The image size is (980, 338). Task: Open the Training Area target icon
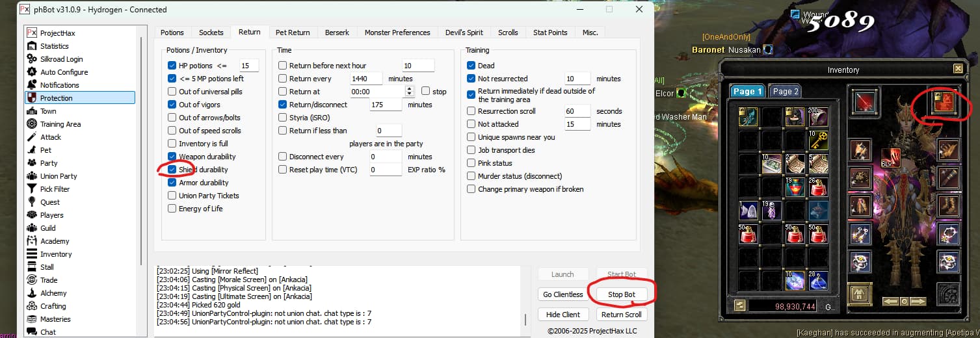[x=32, y=124]
